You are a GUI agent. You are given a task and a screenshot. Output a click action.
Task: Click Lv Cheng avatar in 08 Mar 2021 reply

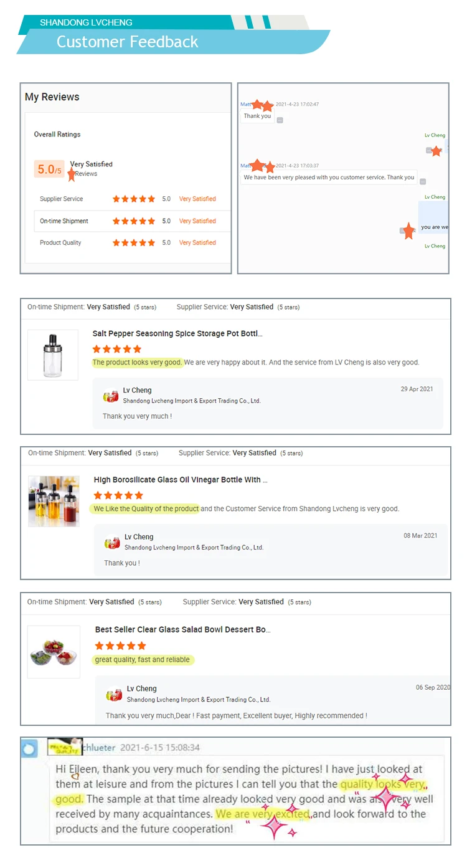point(112,542)
